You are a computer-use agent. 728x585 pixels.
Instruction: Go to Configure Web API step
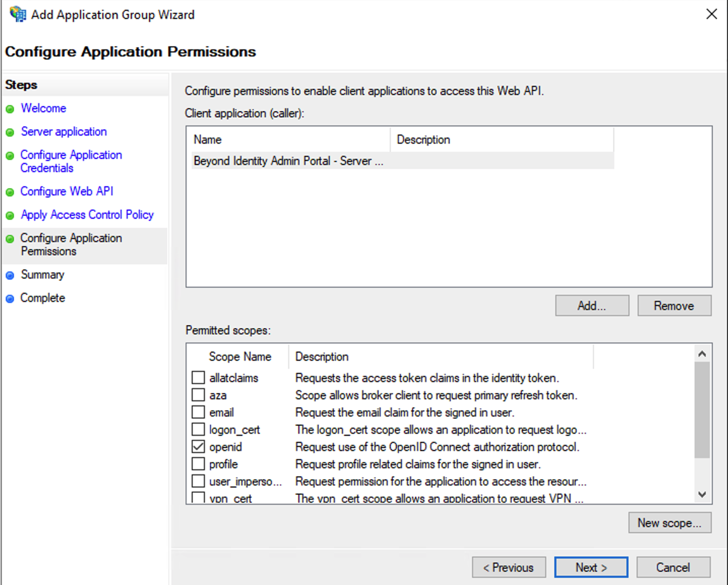coord(67,191)
